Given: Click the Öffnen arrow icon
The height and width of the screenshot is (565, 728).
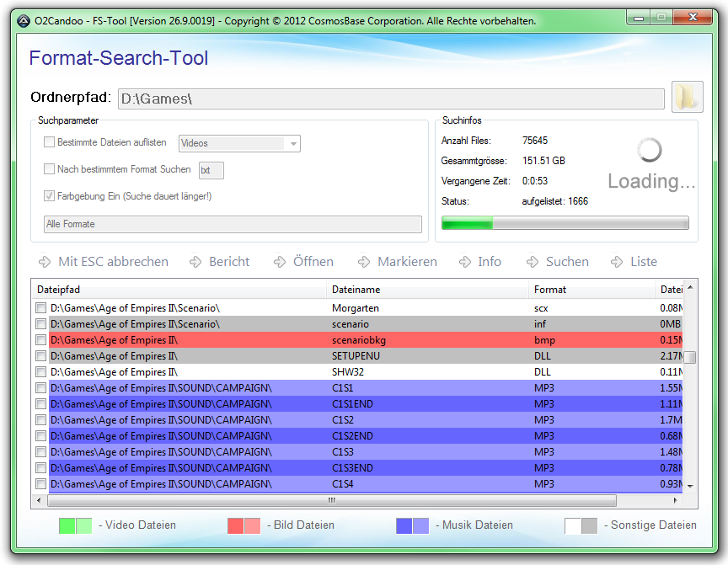Looking at the screenshot, I should (281, 262).
